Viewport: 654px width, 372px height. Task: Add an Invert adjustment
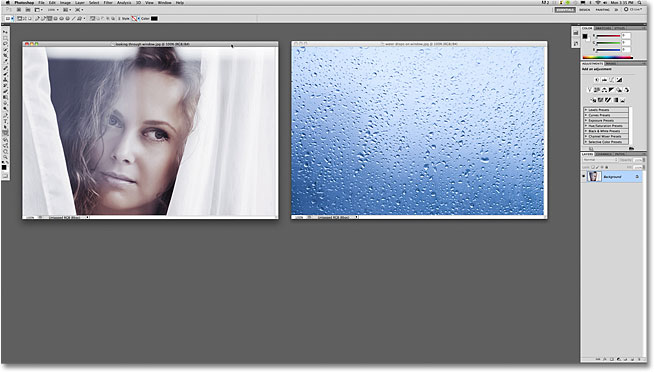click(x=593, y=100)
